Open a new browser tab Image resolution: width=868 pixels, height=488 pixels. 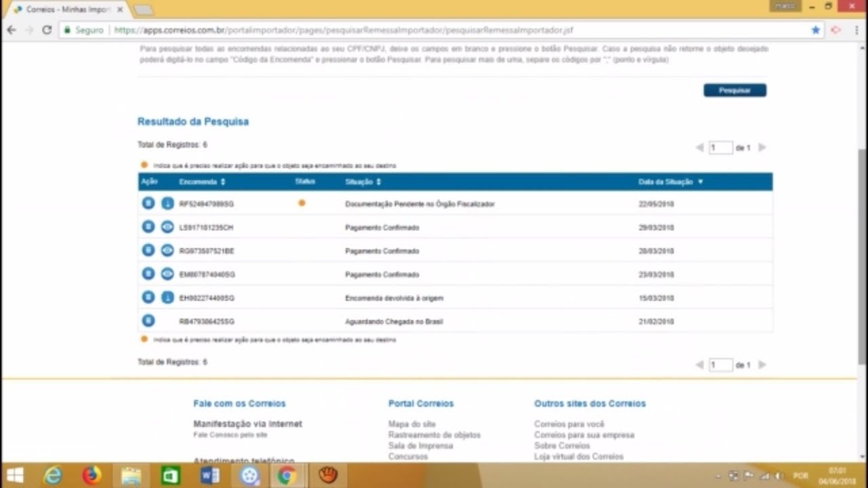(143, 9)
